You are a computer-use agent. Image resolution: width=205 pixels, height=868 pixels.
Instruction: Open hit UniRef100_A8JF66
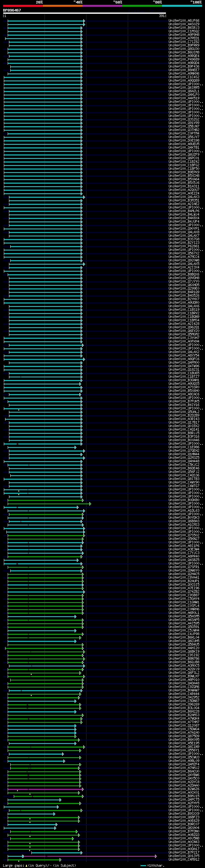pos(184,21)
